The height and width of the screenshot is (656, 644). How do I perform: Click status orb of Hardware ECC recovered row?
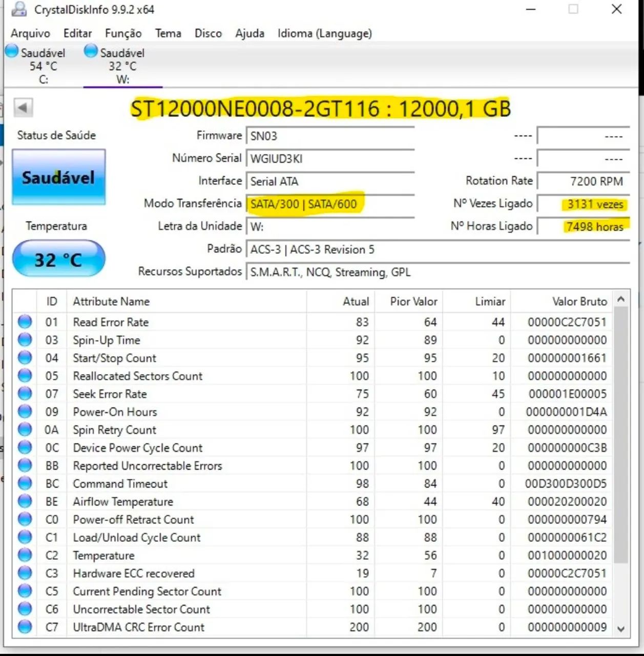click(x=25, y=573)
